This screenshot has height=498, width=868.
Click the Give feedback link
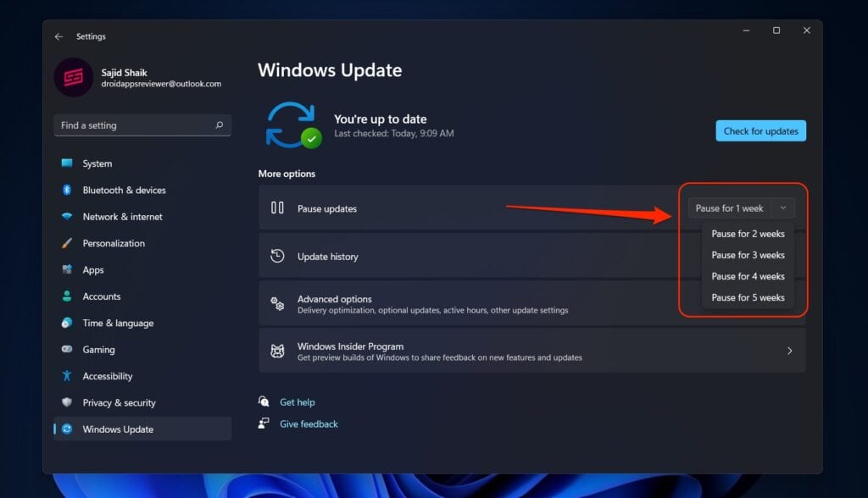(308, 423)
